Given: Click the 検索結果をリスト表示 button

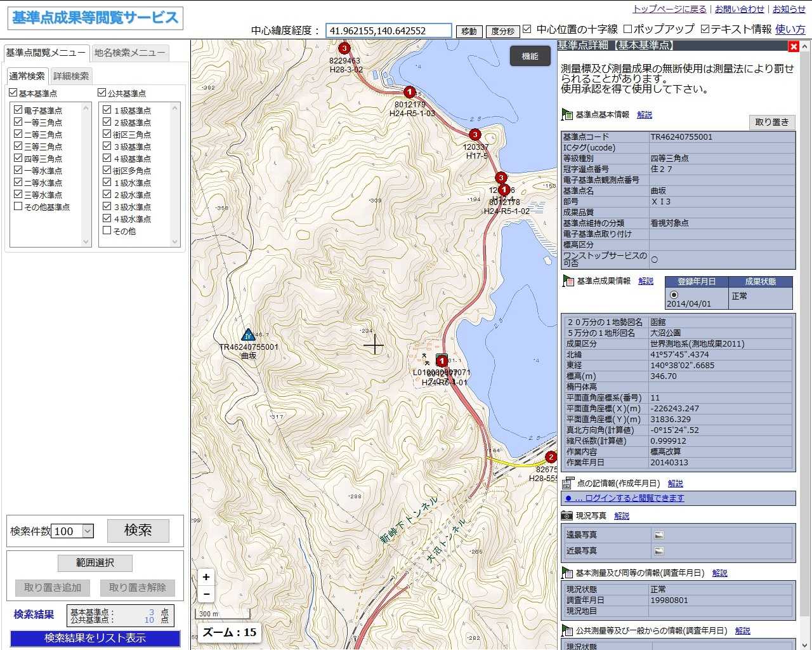Looking at the screenshot, I should pos(95,638).
